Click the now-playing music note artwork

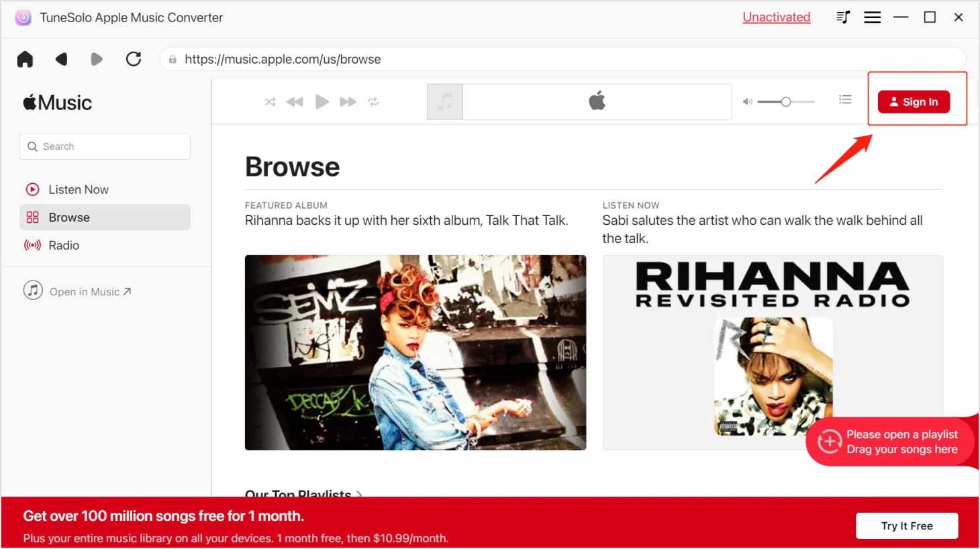pyautogui.click(x=445, y=102)
